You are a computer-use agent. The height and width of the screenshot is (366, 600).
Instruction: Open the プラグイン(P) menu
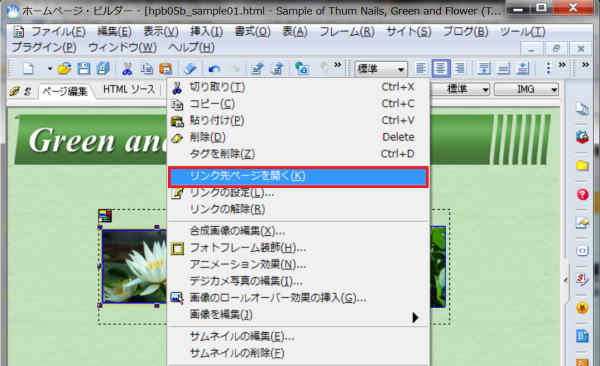(x=44, y=47)
